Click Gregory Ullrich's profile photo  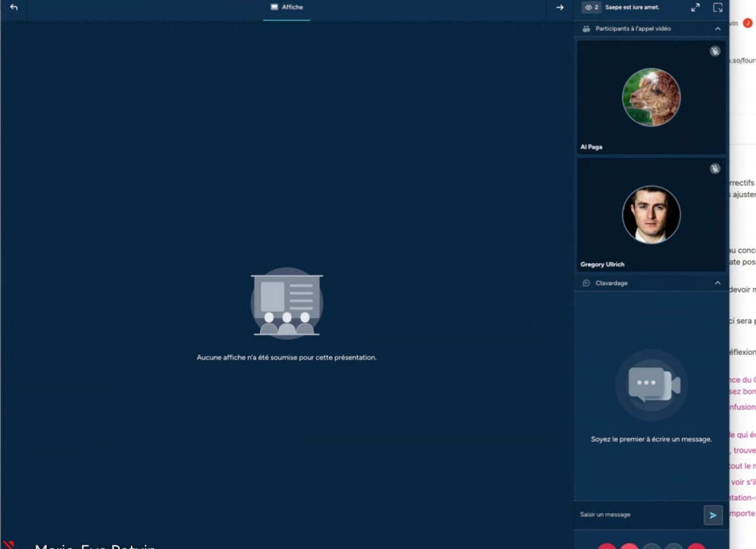tap(651, 215)
